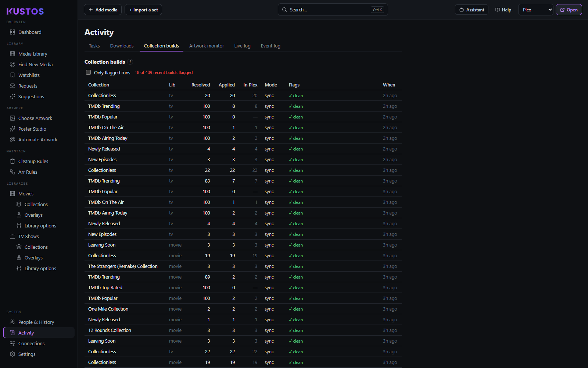
Task: Switch to the Downloads tab
Action: tap(122, 46)
